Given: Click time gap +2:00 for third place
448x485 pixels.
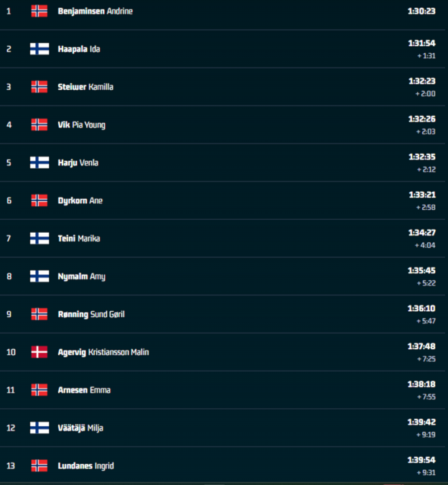Looking at the screenshot, I should (426, 93).
